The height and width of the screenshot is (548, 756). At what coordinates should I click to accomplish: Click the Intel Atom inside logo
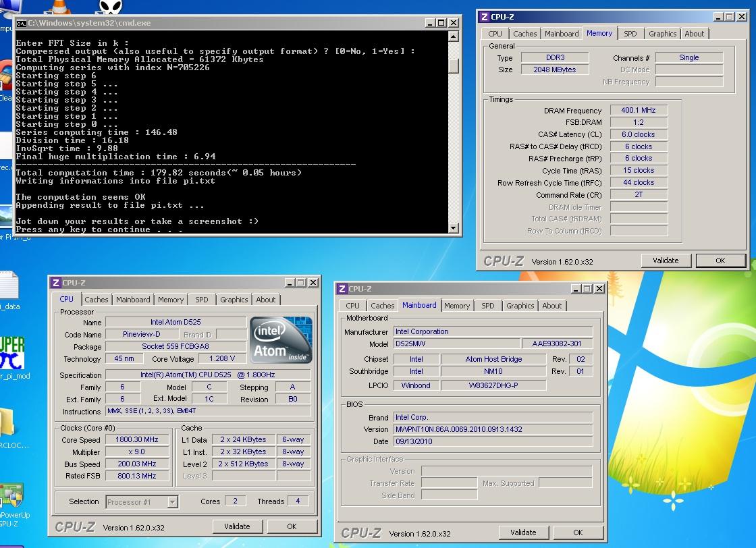(281, 340)
